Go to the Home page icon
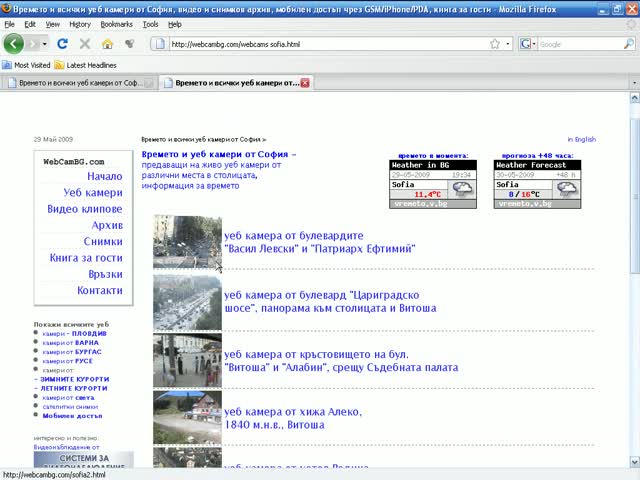Screen dimensions: 640x480 (x=107, y=44)
